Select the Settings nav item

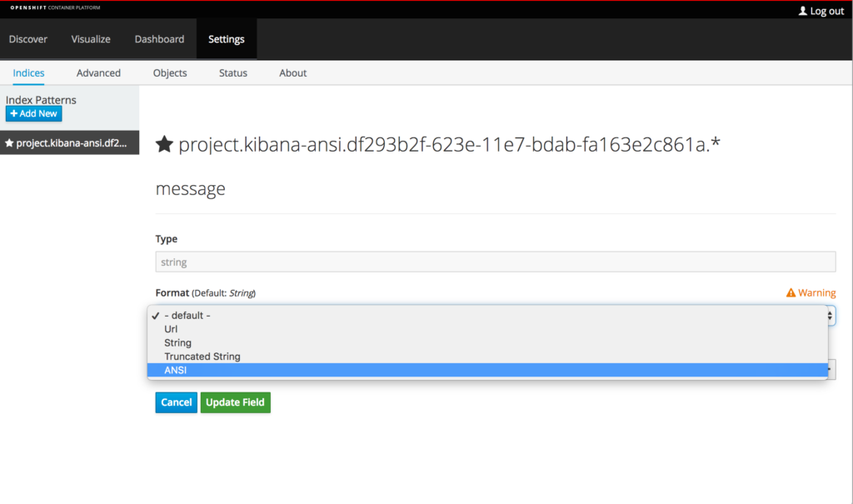tap(227, 39)
